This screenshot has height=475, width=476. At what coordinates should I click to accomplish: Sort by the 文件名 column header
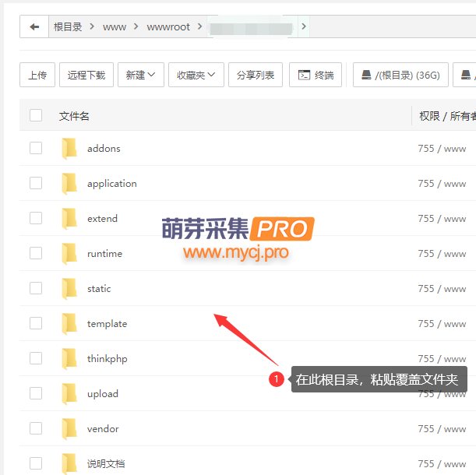(x=74, y=116)
